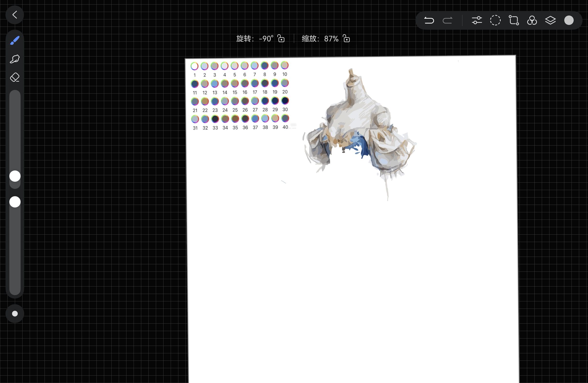Viewport: 588px width, 383px height.
Task: Pick color swatch number 11
Action: (195, 84)
